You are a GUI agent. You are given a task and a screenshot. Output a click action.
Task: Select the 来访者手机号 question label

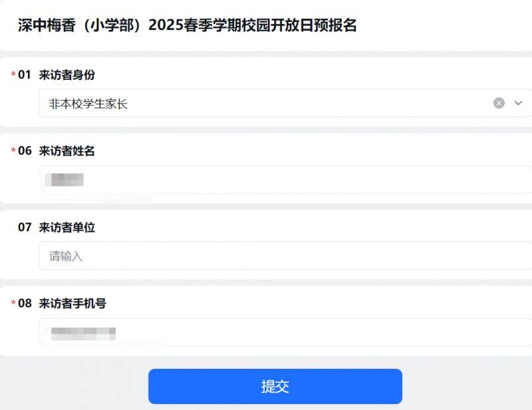pos(72,303)
